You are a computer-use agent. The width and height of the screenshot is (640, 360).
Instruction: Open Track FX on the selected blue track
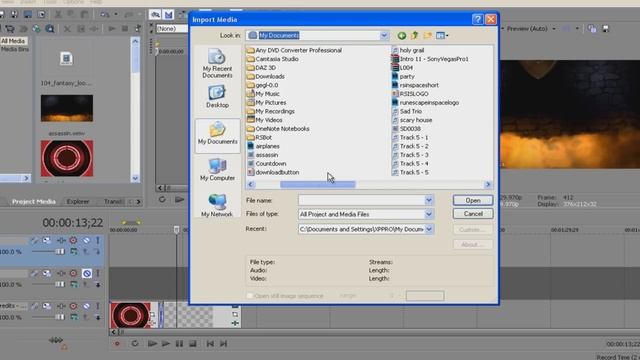pos(62,240)
